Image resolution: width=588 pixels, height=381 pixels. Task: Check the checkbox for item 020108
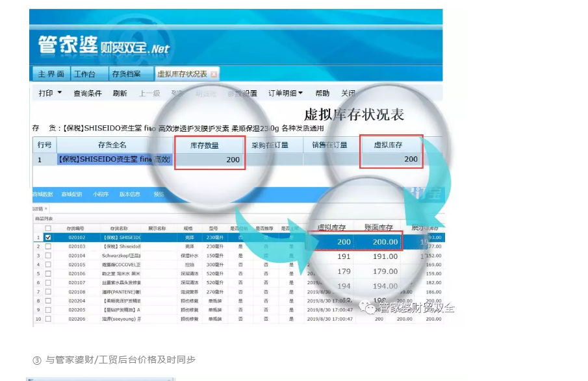coord(48,292)
